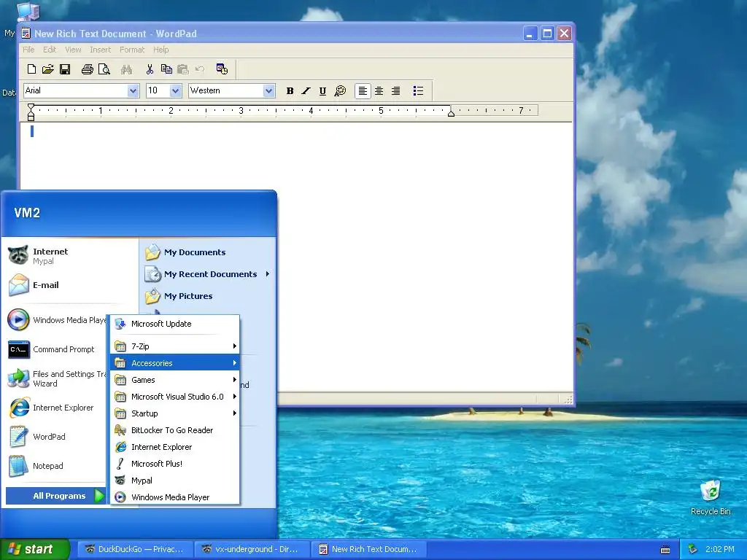747x560 pixels.
Task: Open My Documents from Start menu
Action: coord(208,252)
